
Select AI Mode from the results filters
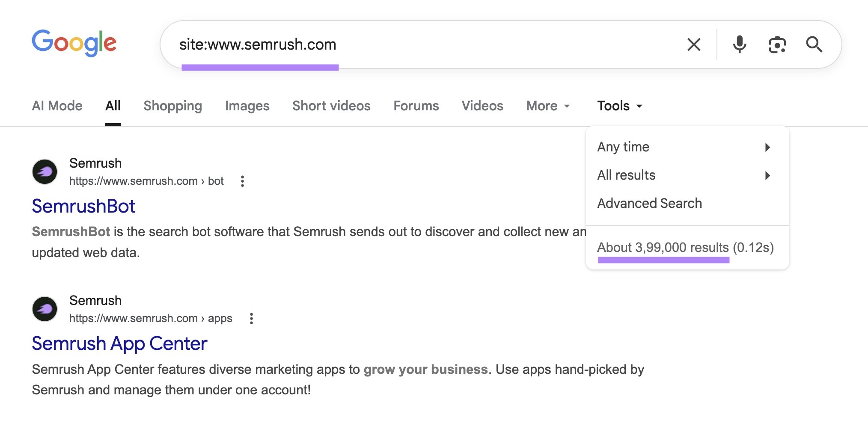(x=57, y=106)
